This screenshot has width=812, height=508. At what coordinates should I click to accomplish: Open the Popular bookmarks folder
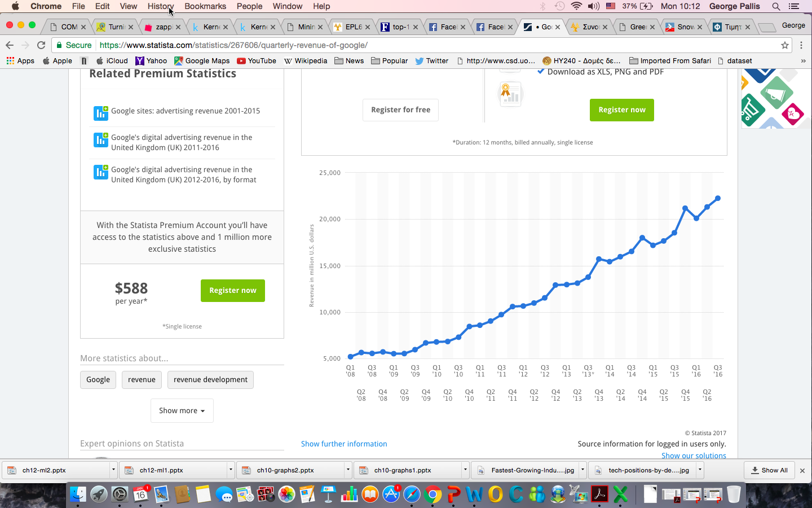[390, 61]
